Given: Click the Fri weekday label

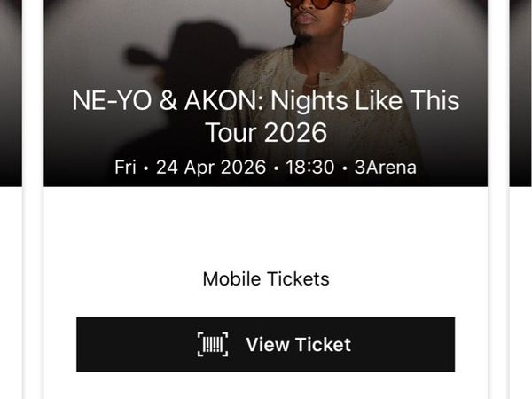Looking at the screenshot, I should [125, 168].
